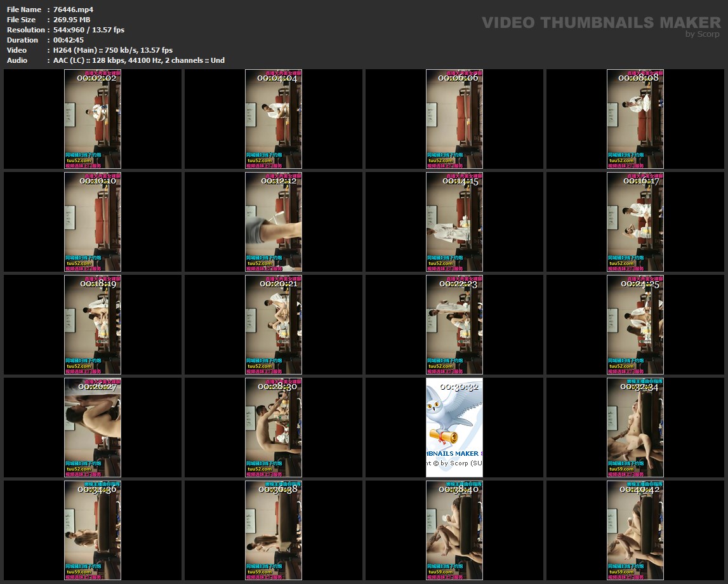Click the timestamp label 00:12:12
728x584 pixels.
[x=279, y=181]
